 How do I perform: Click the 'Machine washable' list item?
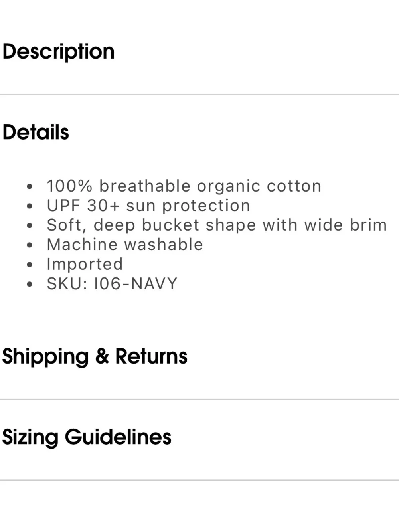125,245
